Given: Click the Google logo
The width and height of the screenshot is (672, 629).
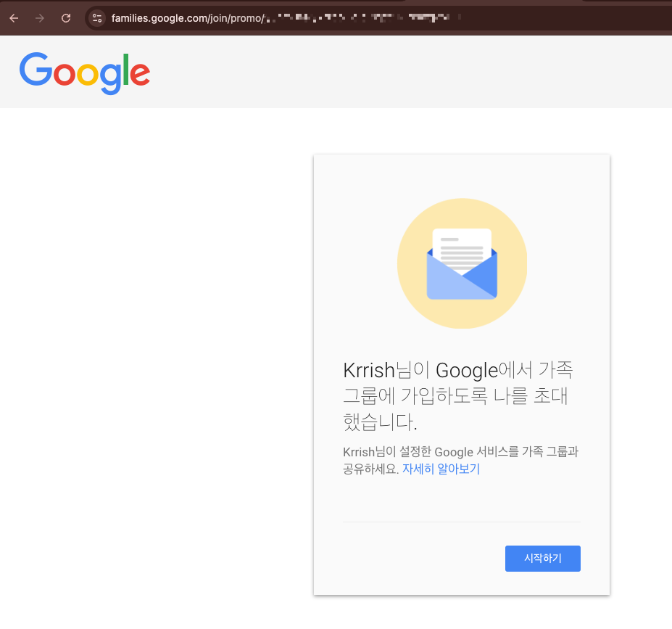Looking at the screenshot, I should click(85, 73).
